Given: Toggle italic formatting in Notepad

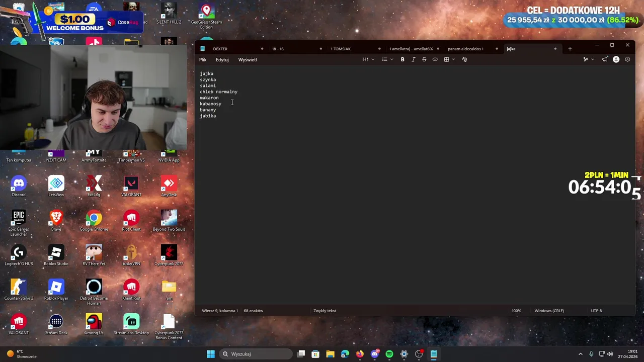Looking at the screenshot, I should coord(414,59).
